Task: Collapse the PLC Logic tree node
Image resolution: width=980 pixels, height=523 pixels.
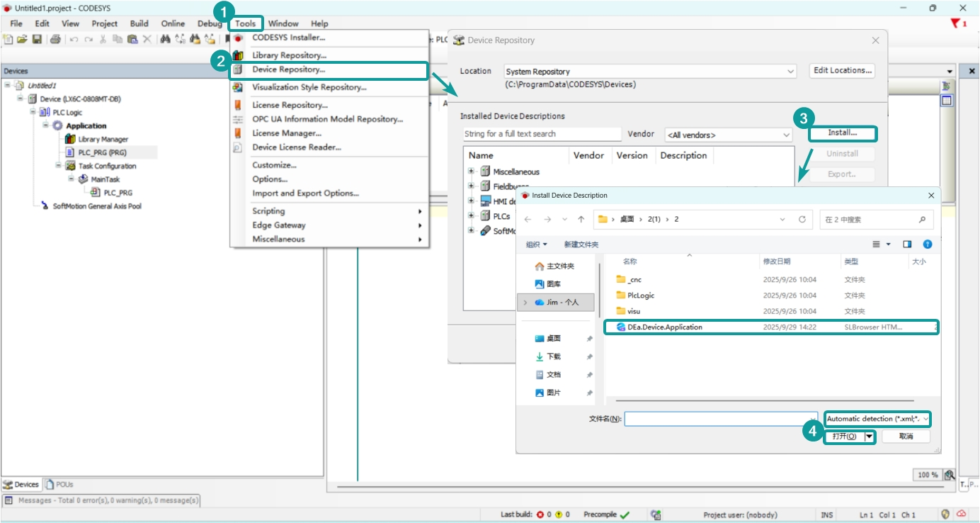Action: tap(33, 113)
